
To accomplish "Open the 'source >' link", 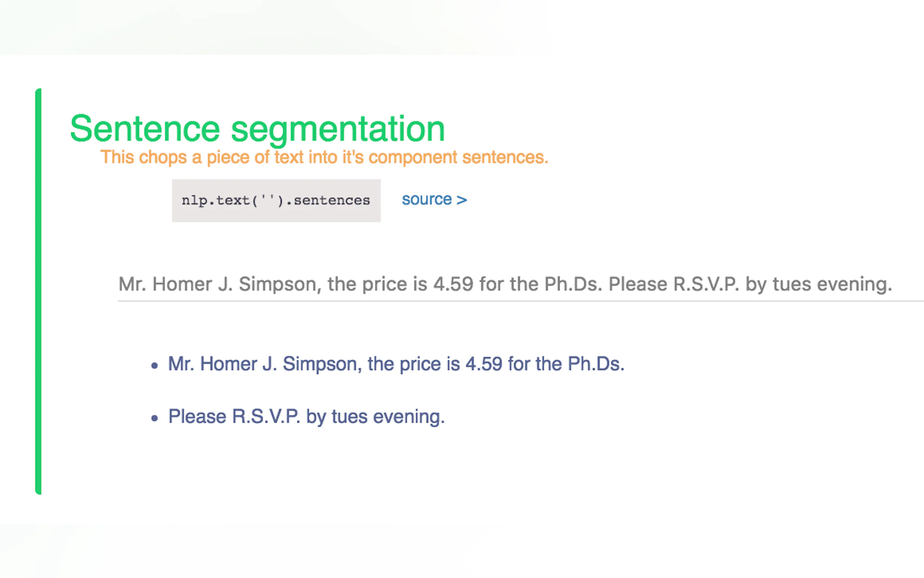I will click(x=434, y=199).
